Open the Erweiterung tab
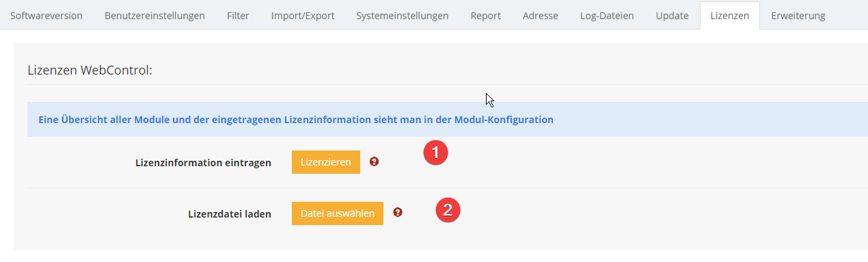 [x=798, y=15]
